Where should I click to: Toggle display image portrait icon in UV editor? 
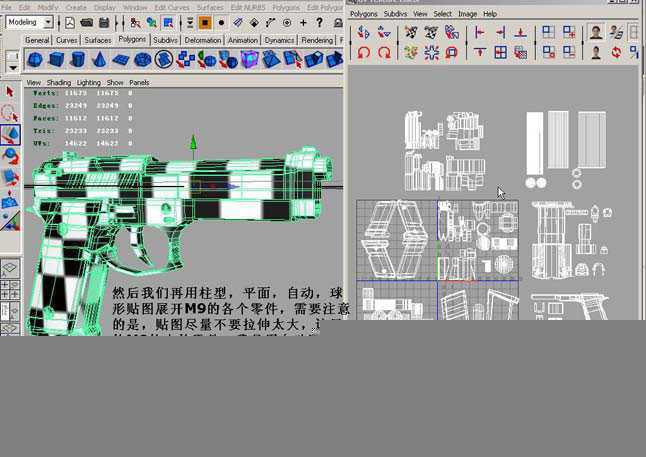click(596, 32)
